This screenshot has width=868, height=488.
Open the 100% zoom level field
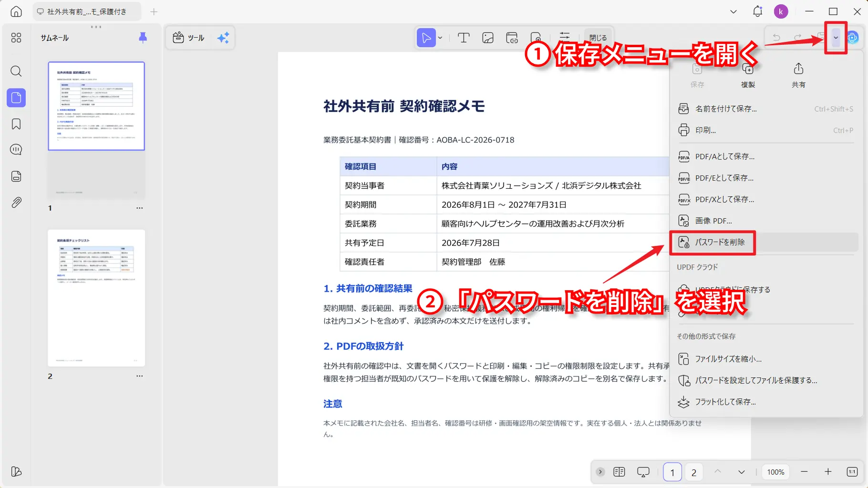[776, 472]
